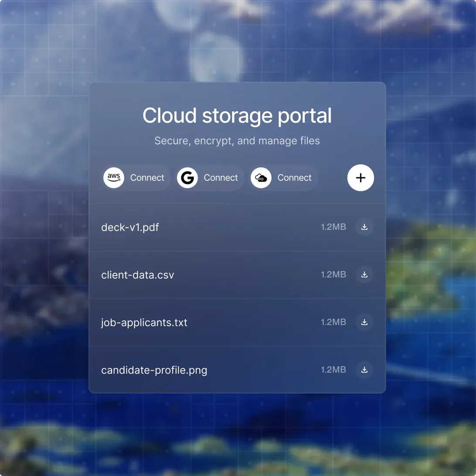Connect the Google storage account

click(x=210, y=177)
